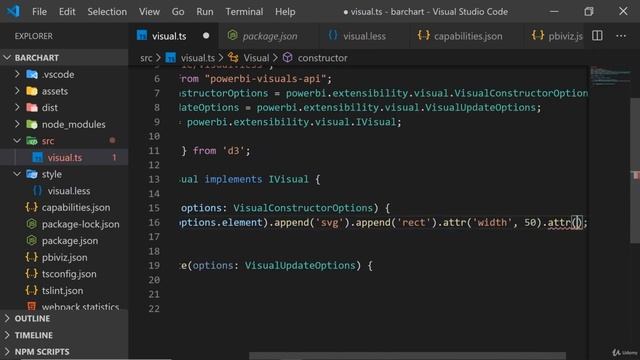Open the Terminal menu
The width and height of the screenshot is (640, 360).
point(244,12)
